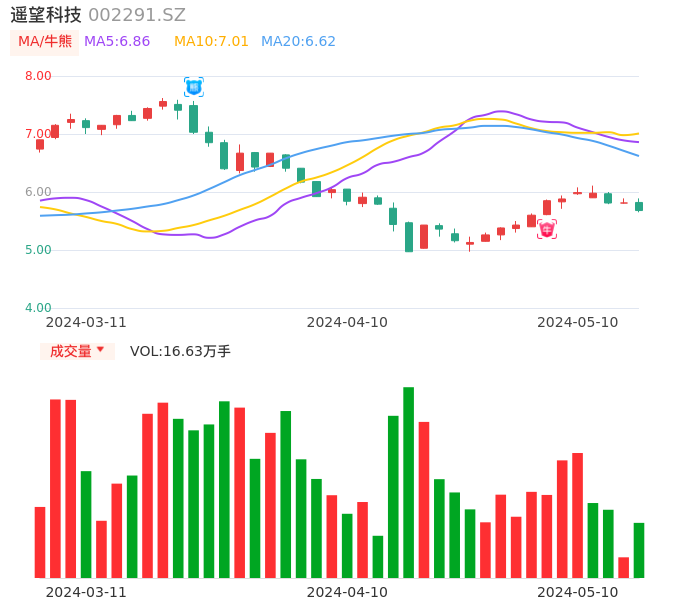Click the VOL:16.63万手 volume readout
The height and width of the screenshot is (606, 686).
click(x=180, y=351)
